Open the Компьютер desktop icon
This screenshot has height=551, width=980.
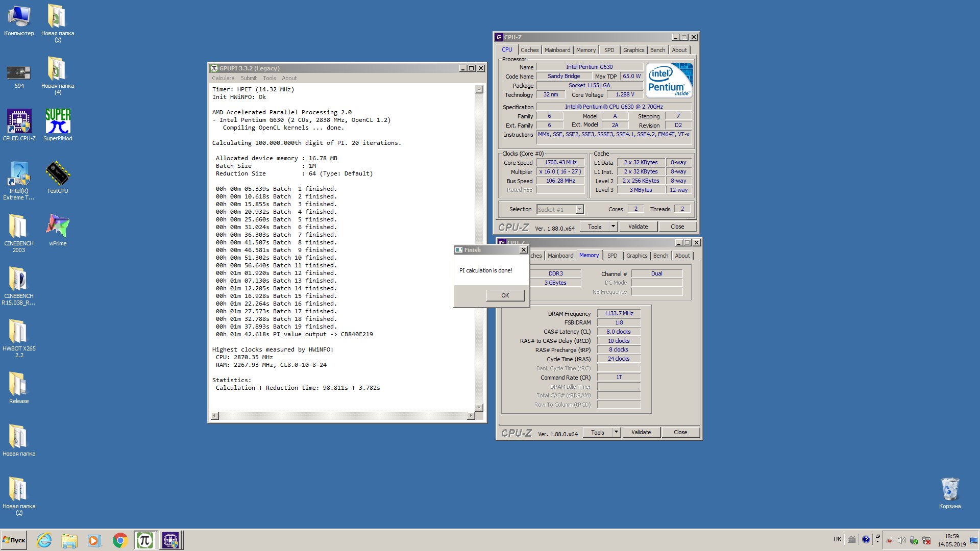point(19,21)
